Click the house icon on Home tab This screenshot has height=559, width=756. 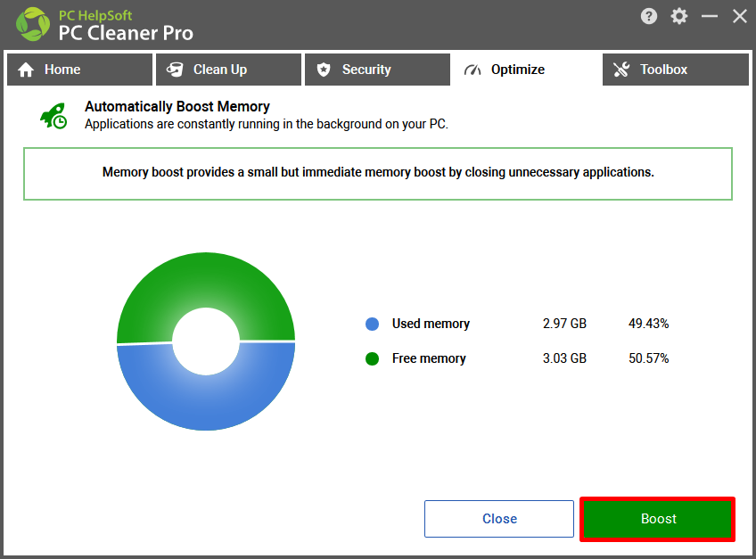26,70
